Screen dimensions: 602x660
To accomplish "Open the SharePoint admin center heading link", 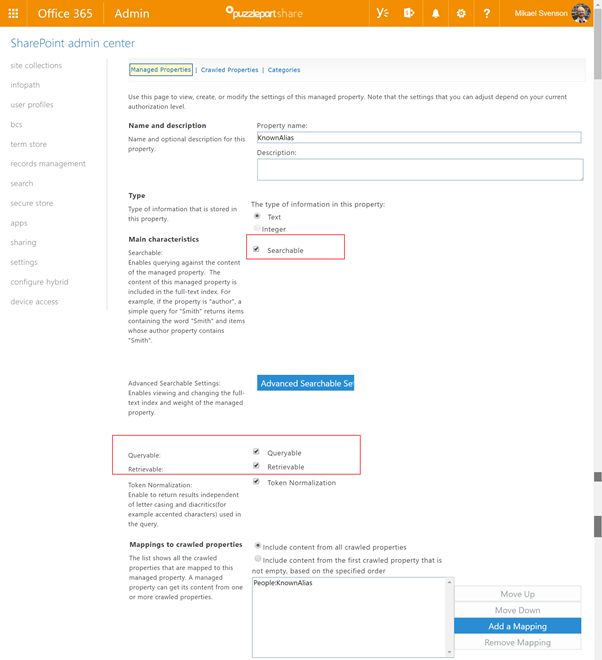I will click(72, 43).
